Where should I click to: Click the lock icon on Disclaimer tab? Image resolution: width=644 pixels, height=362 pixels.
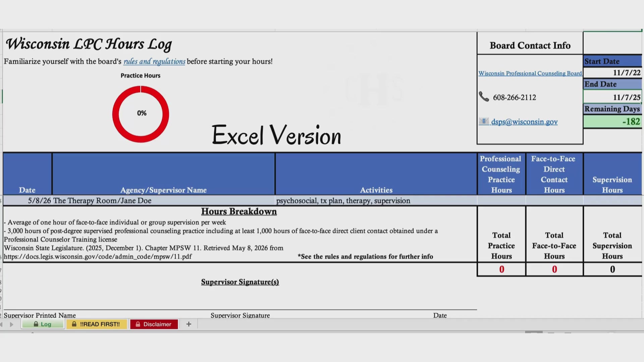point(138,324)
